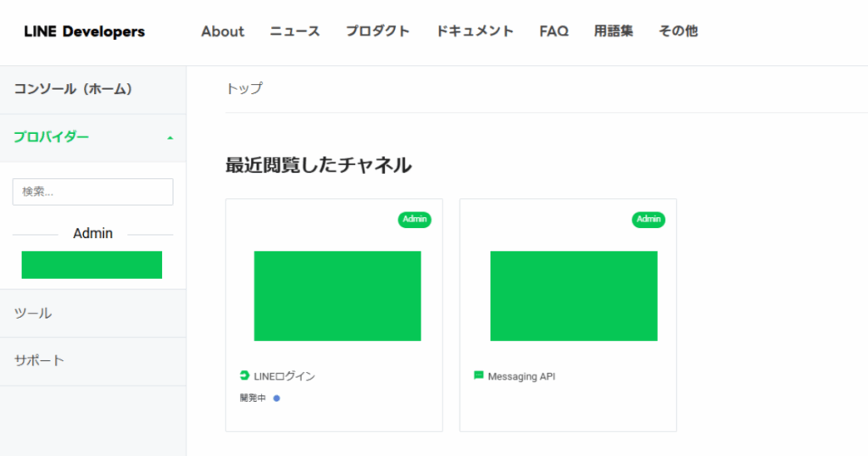Open the プロダクト menu item
The image size is (868, 456).
pyautogui.click(x=377, y=31)
